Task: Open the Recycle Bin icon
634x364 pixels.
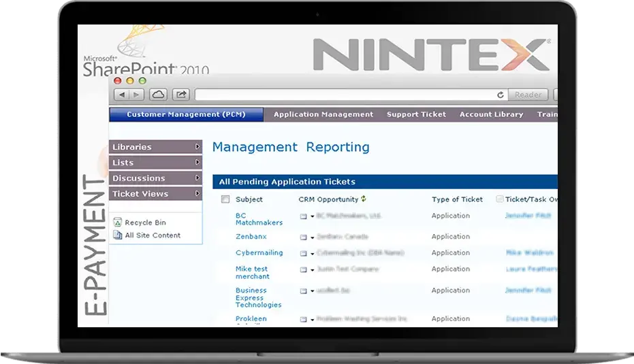Action: click(x=118, y=222)
